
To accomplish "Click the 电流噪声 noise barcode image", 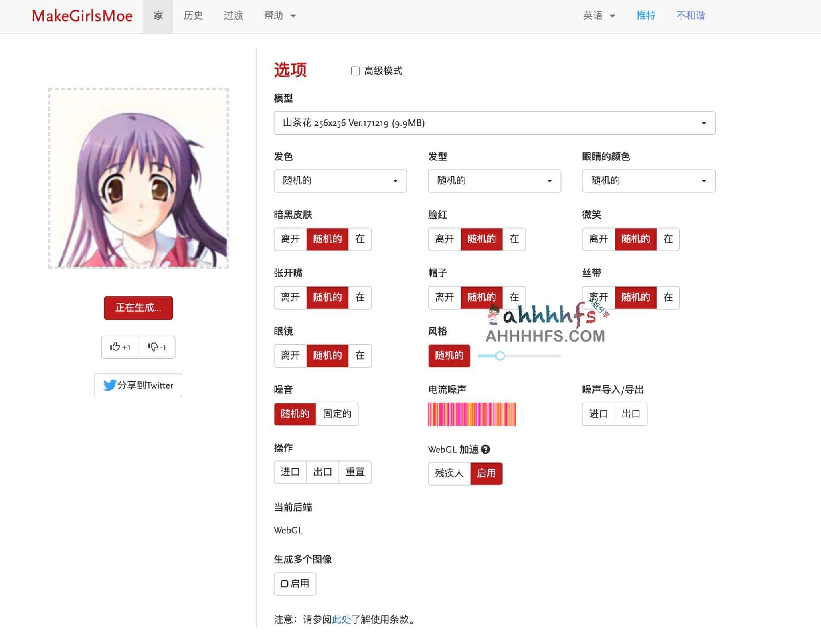I will coord(472,414).
